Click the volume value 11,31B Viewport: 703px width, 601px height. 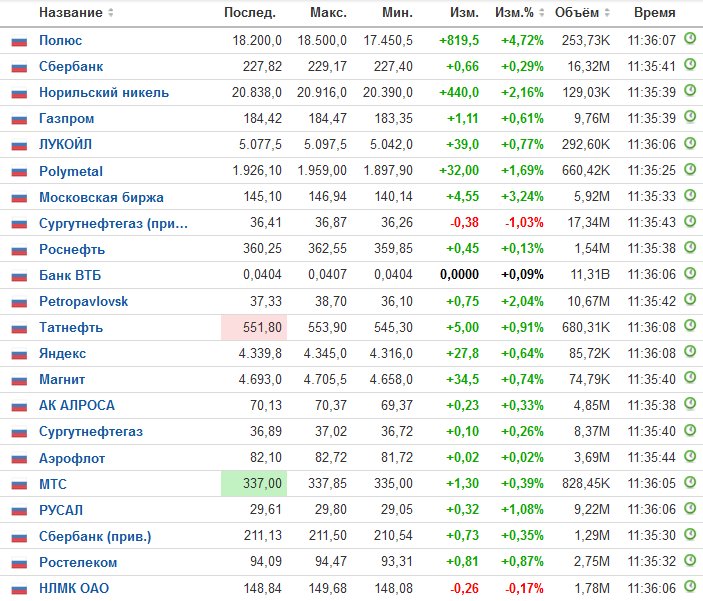(590, 274)
